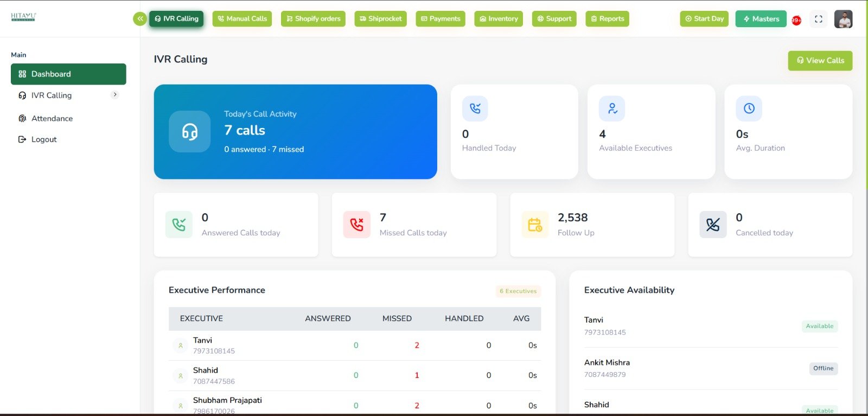Open the Shopify orders tab
The image size is (868, 416).
(313, 18)
